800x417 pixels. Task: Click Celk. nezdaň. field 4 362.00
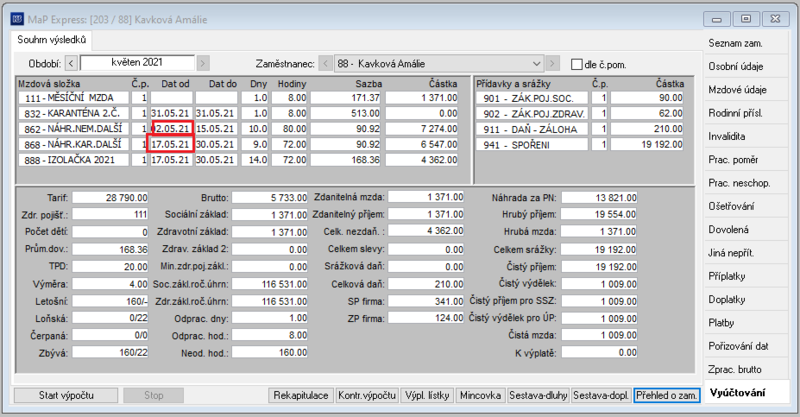[426, 231]
